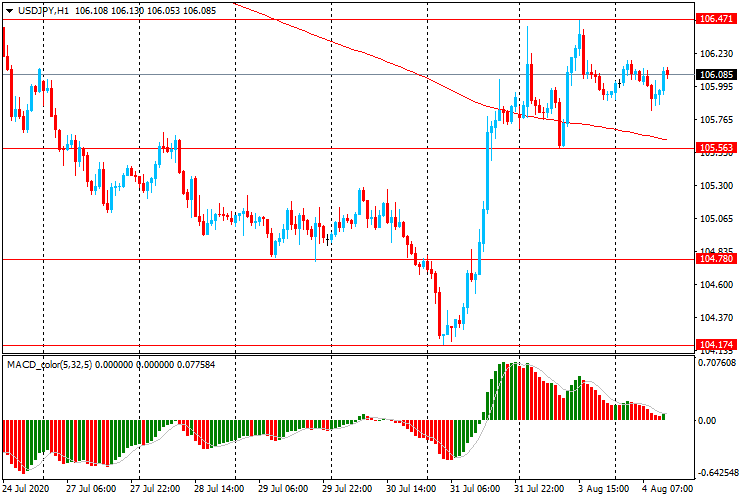Viewport: 740px width, 500px height.
Task: Select the 106.471 red price label
Action: click(716, 19)
